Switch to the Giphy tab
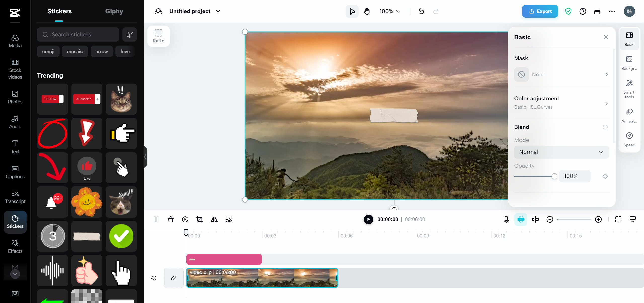 pos(114,11)
